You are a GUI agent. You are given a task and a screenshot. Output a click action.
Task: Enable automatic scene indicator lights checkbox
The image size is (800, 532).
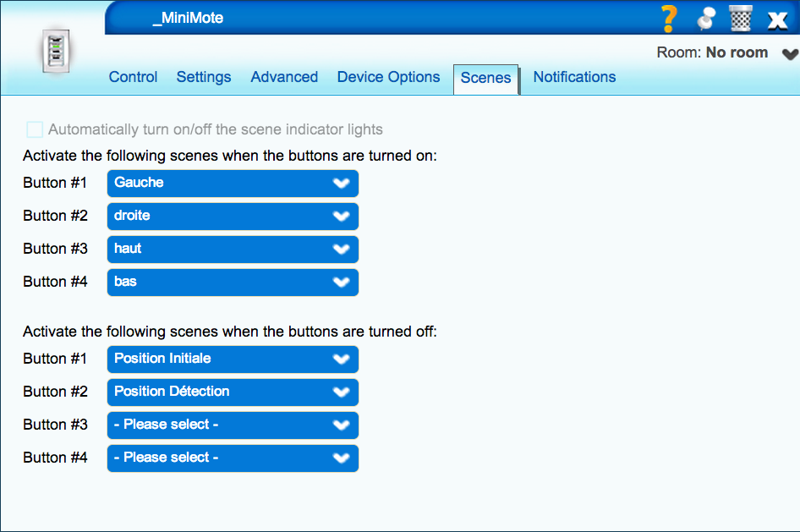(x=35, y=129)
